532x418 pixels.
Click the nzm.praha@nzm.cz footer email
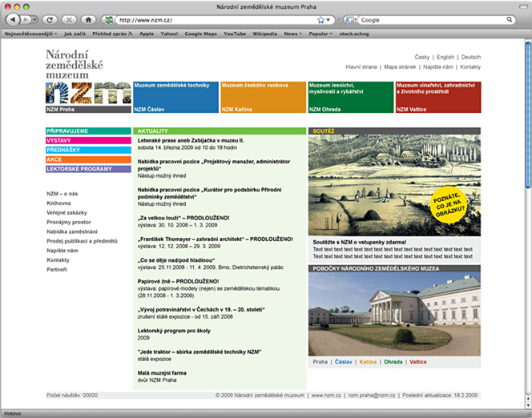(372, 396)
